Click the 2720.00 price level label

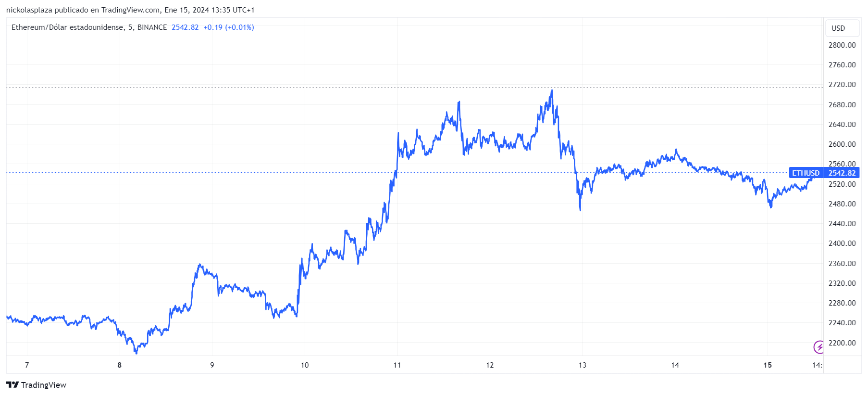tap(842, 85)
